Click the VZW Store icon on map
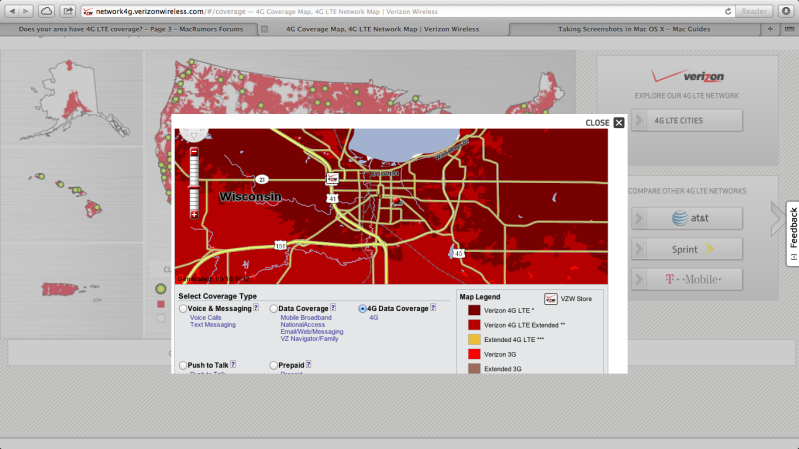Screen dimensions: 799x449 (332, 178)
